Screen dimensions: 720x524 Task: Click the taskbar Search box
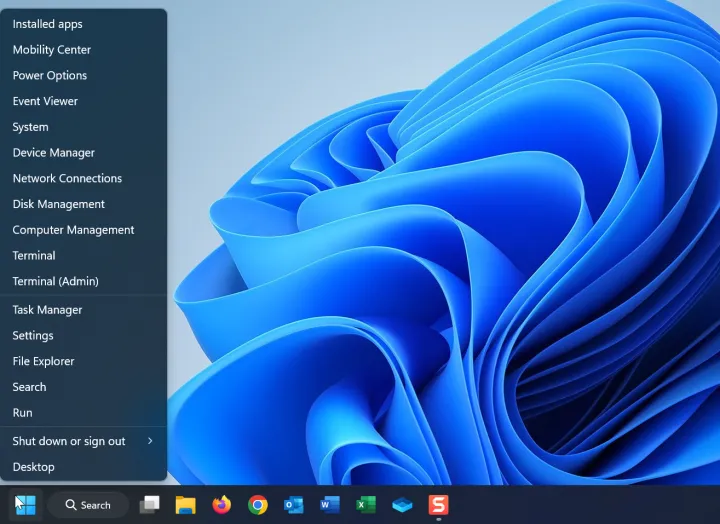(88, 505)
